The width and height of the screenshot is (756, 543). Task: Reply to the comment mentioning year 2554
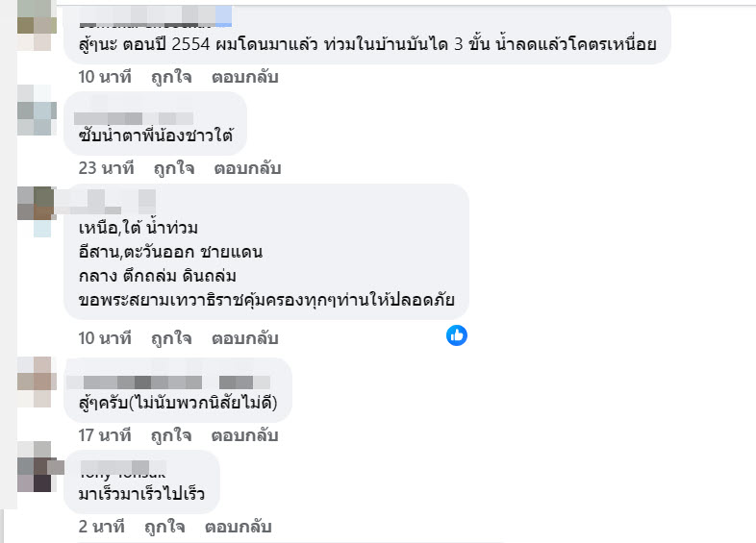244,77
